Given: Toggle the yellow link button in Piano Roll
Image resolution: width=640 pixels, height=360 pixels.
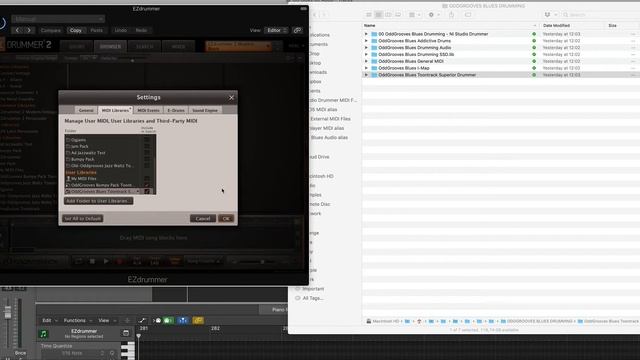Looking at the screenshot, I should point(198,320).
